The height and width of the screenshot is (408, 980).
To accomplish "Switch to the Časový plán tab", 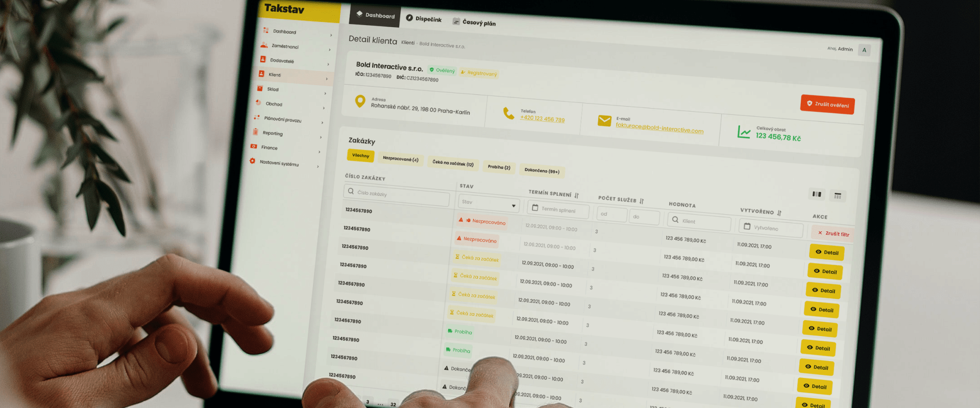I will [x=474, y=22].
